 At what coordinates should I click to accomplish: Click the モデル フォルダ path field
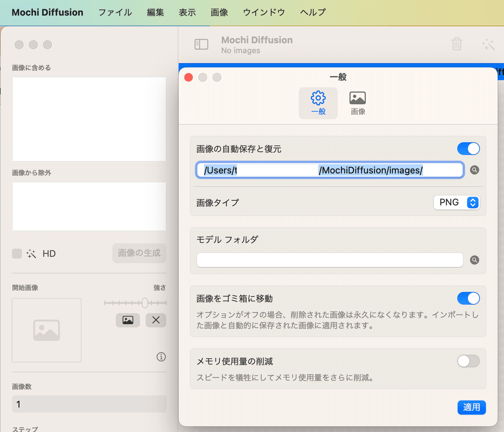click(330, 260)
